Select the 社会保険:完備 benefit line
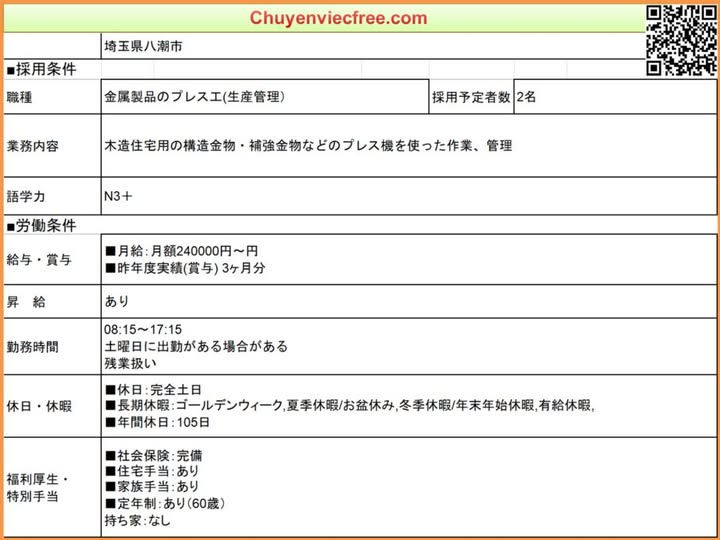Image resolution: width=720 pixels, height=540 pixels. pos(158,454)
